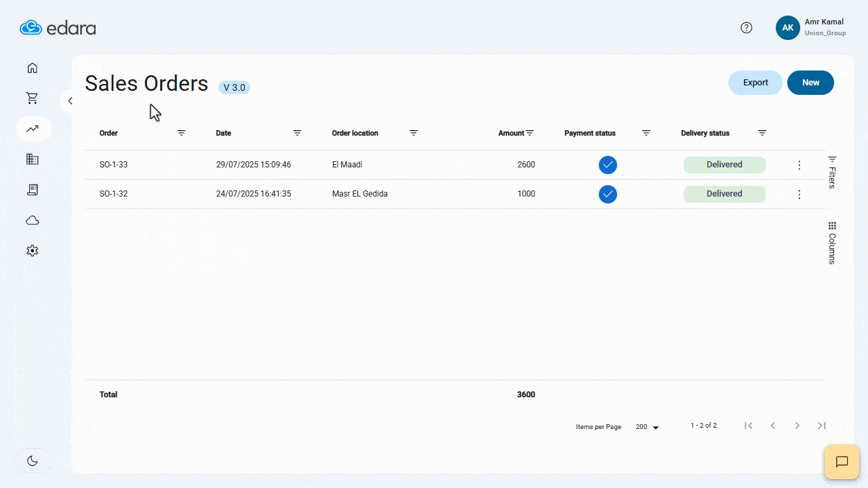Select the shopping cart icon in the sidebar
The image size is (868, 488).
point(32,98)
